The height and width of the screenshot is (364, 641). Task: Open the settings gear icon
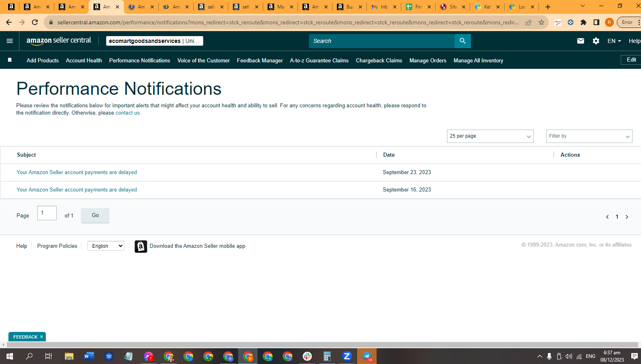coord(596,41)
